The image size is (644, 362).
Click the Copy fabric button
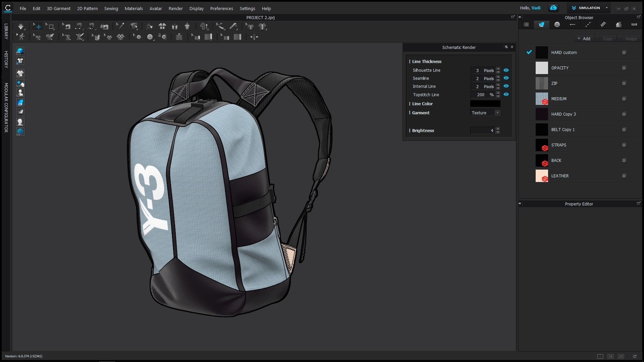point(605,39)
